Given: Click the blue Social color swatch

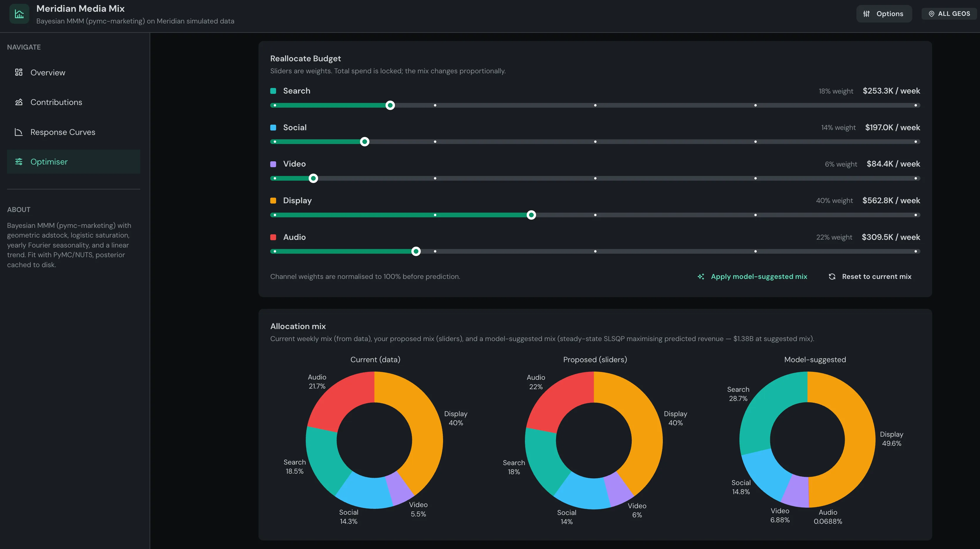Looking at the screenshot, I should coord(273,127).
